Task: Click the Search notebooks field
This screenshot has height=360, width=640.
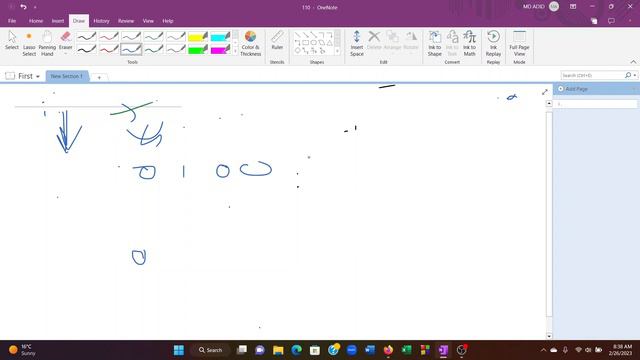Action: [592, 75]
